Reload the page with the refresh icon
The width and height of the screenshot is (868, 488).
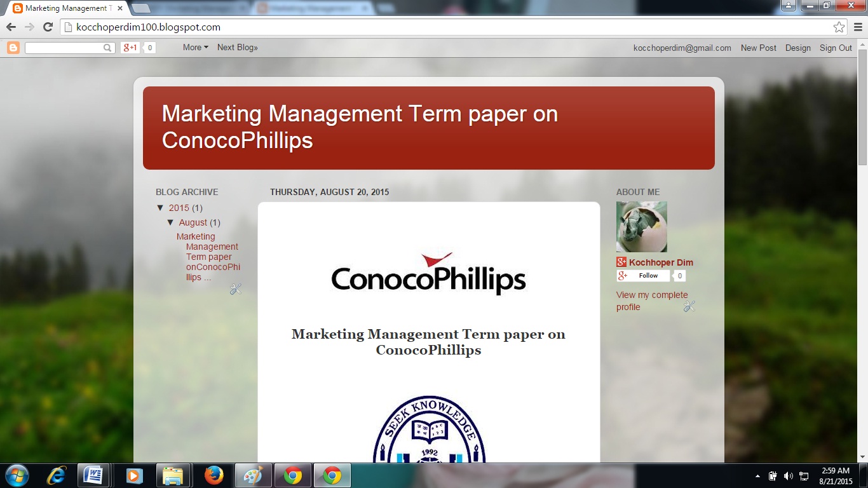click(48, 27)
